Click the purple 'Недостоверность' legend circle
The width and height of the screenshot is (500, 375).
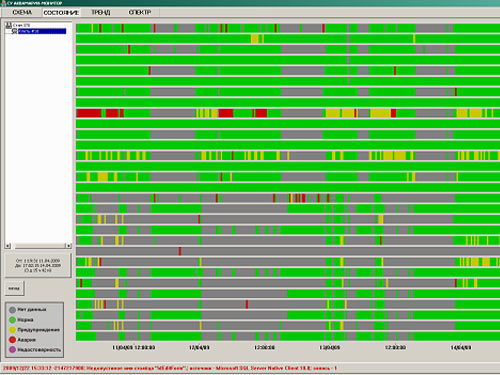click(12, 350)
